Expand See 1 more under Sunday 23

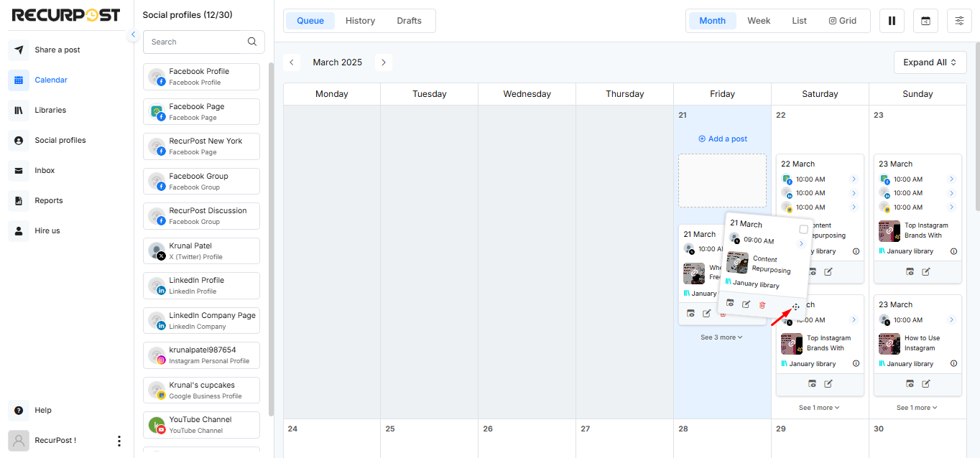point(917,408)
